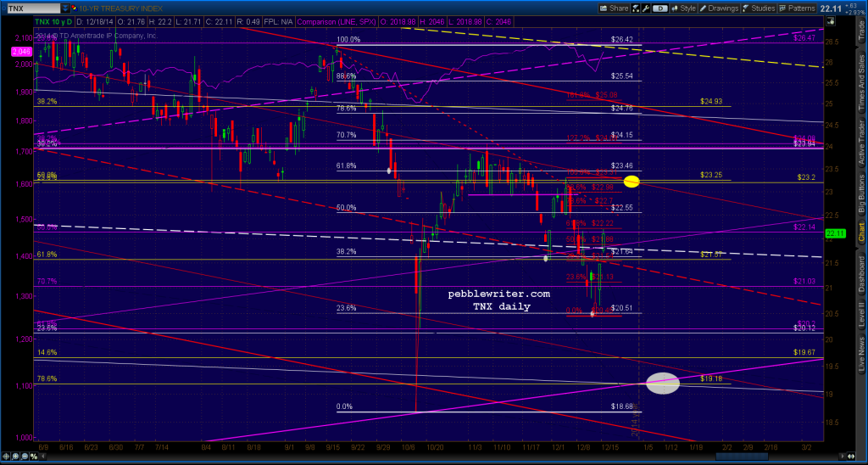Open the Active Trader side tab

860,142
